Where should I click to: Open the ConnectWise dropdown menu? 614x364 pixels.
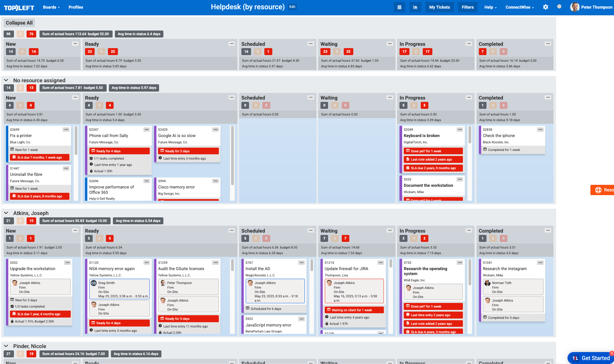point(520,7)
